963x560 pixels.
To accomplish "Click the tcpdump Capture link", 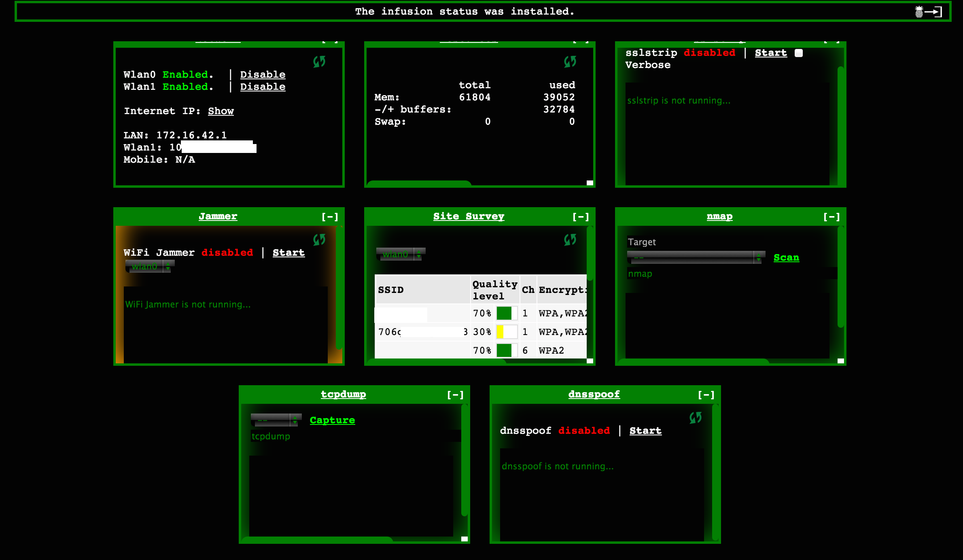I will (x=332, y=420).
